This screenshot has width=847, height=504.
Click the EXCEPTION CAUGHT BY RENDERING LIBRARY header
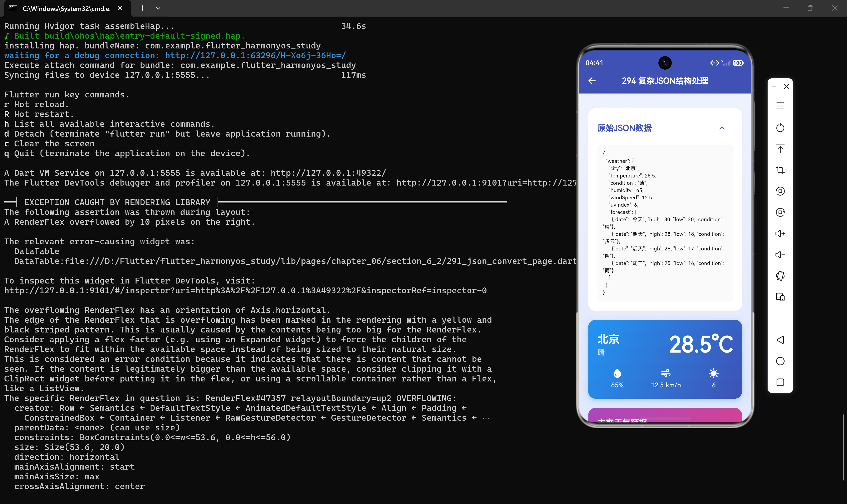[117, 202]
